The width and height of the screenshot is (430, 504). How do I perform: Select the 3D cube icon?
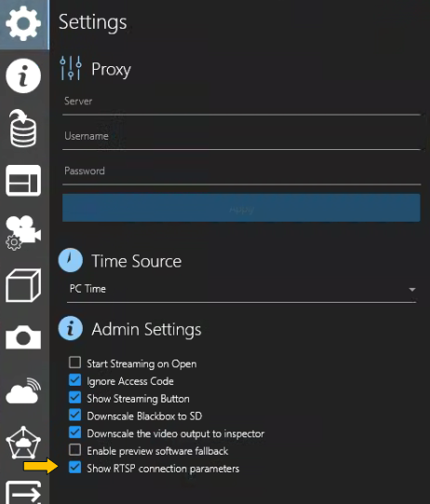(x=23, y=285)
